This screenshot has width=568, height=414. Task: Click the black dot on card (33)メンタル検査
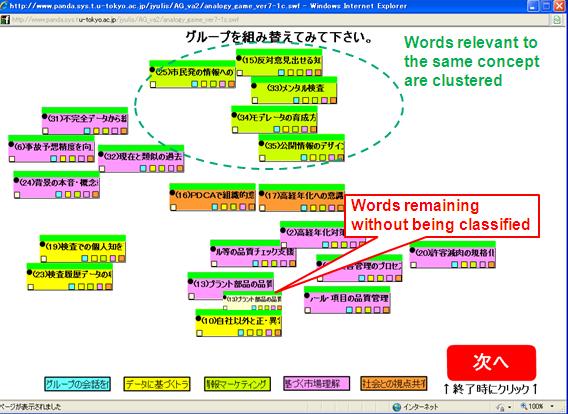pyautogui.click(x=254, y=86)
